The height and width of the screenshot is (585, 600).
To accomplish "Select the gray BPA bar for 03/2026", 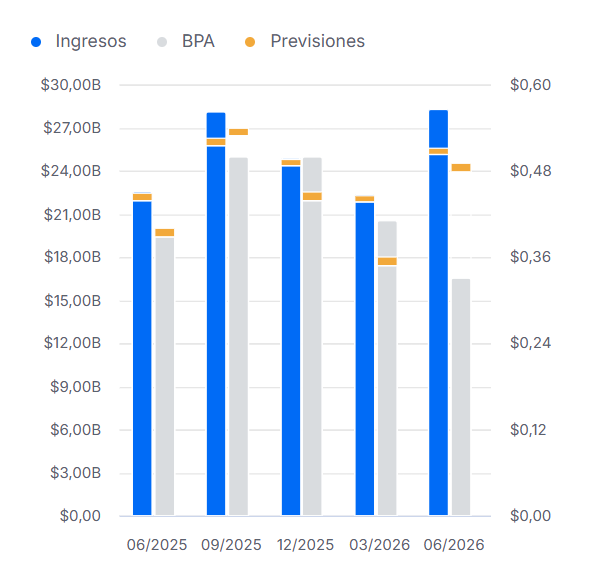I will pyautogui.click(x=387, y=368).
